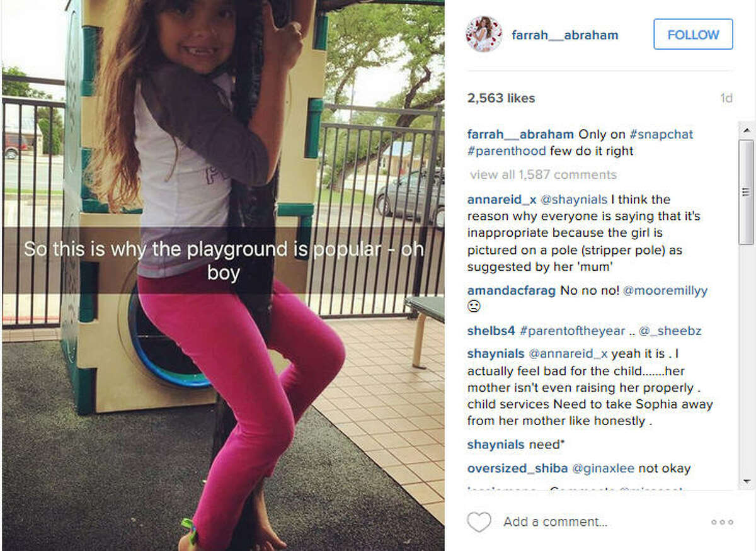Screen dimensions: 756x551
Task: Click the heart like icon
Action: 479,522
